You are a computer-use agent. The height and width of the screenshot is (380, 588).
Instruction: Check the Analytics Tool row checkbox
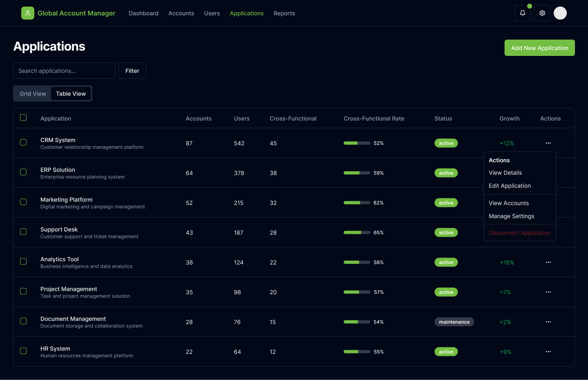click(23, 262)
